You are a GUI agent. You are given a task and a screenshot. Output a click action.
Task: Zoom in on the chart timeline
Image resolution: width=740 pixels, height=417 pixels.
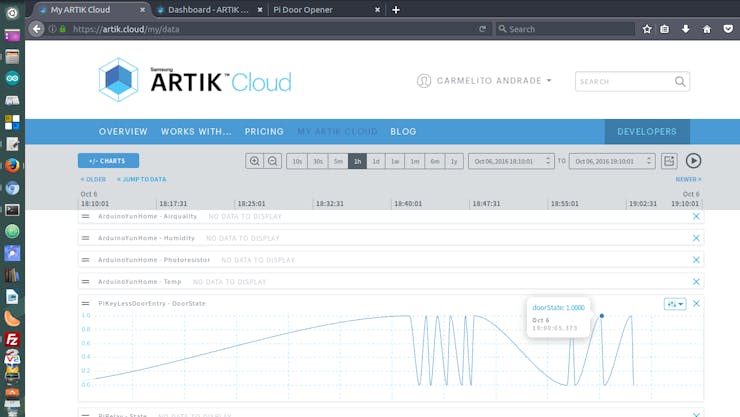click(x=254, y=161)
